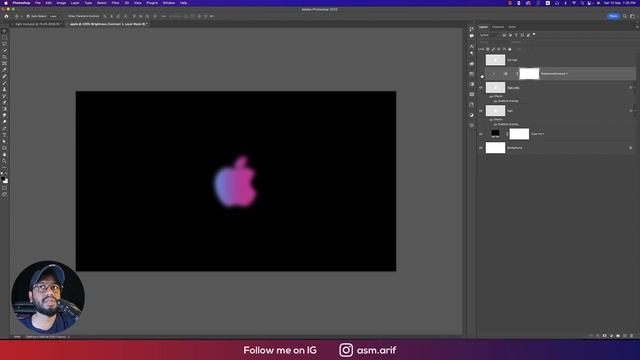The height and width of the screenshot is (360, 640).
Task: Click the zoom percentage field in status bar
Action: click(x=17, y=337)
